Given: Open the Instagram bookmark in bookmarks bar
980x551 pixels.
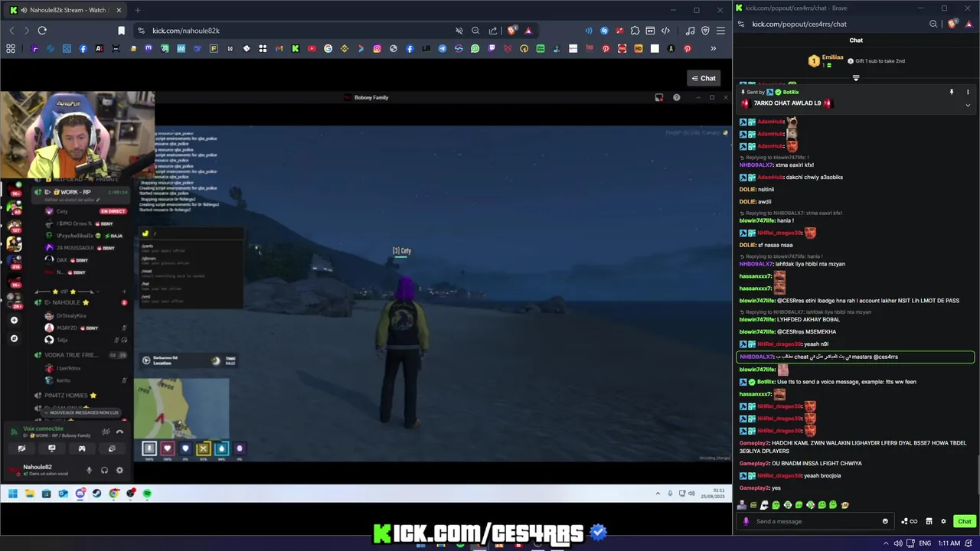Looking at the screenshot, I should (x=377, y=49).
